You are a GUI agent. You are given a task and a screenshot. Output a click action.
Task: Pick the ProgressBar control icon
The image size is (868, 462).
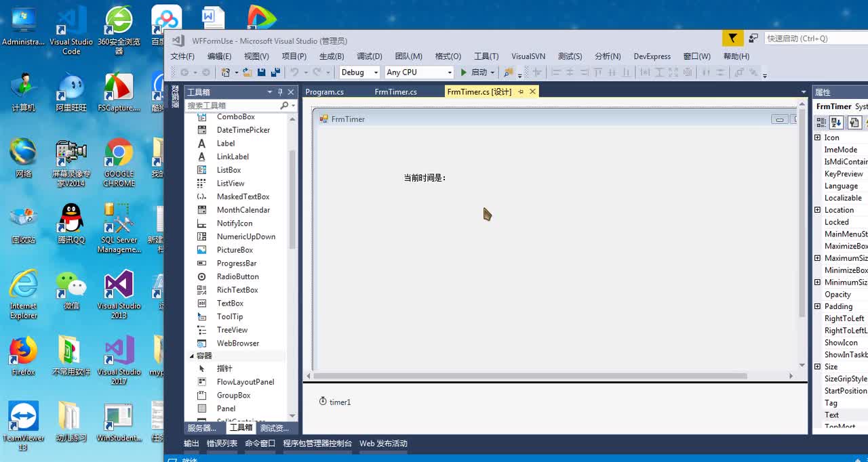pyautogui.click(x=201, y=264)
